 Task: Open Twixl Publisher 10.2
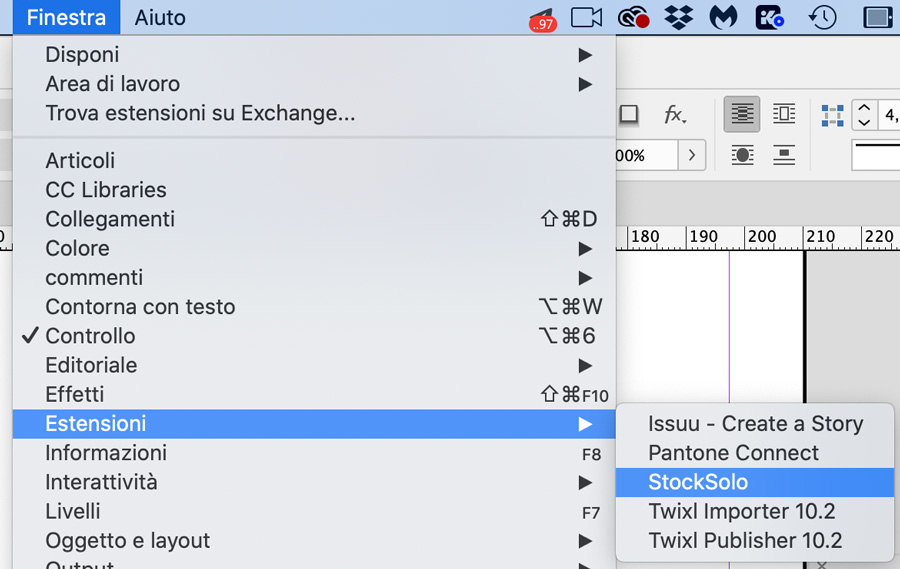pos(755,541)
